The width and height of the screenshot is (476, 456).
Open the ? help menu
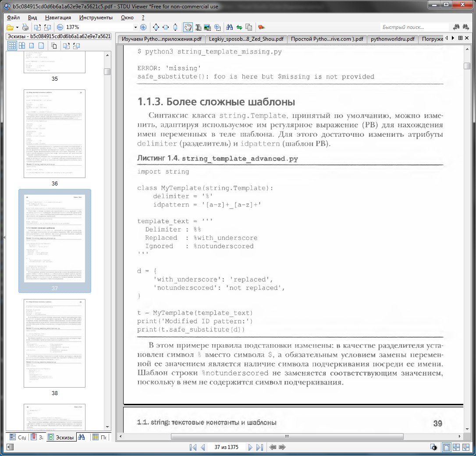point(143,18)
